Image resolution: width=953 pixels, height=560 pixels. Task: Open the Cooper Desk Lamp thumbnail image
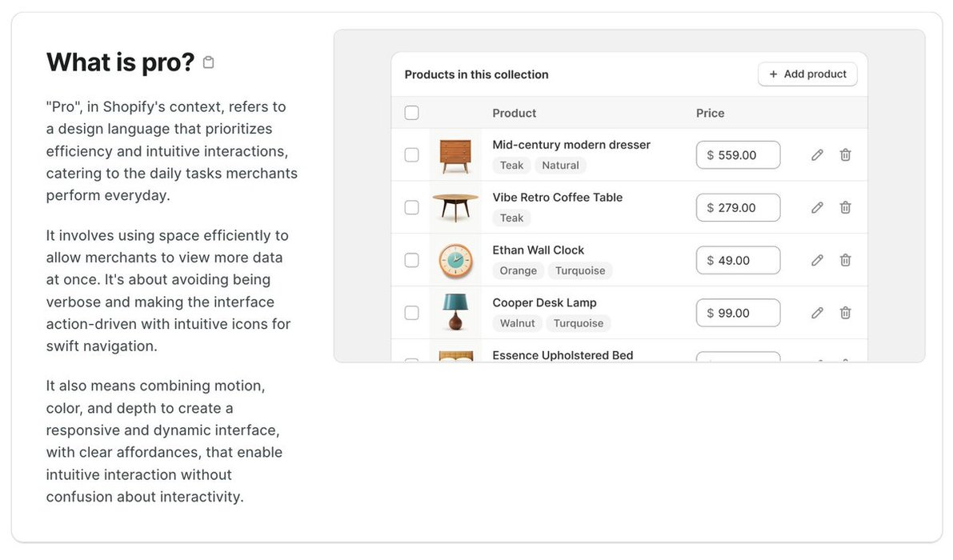[455, 312]
